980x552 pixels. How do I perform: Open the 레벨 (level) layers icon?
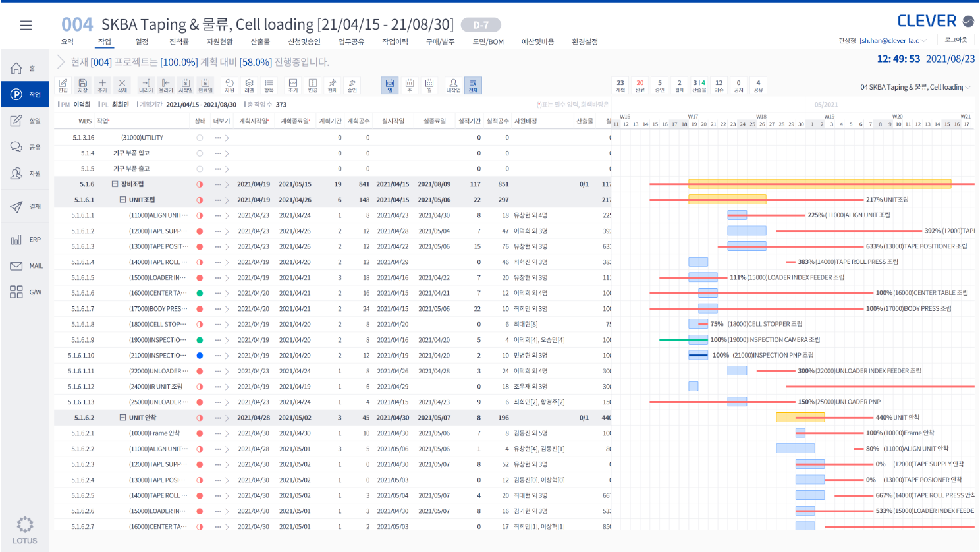(250, 86)
